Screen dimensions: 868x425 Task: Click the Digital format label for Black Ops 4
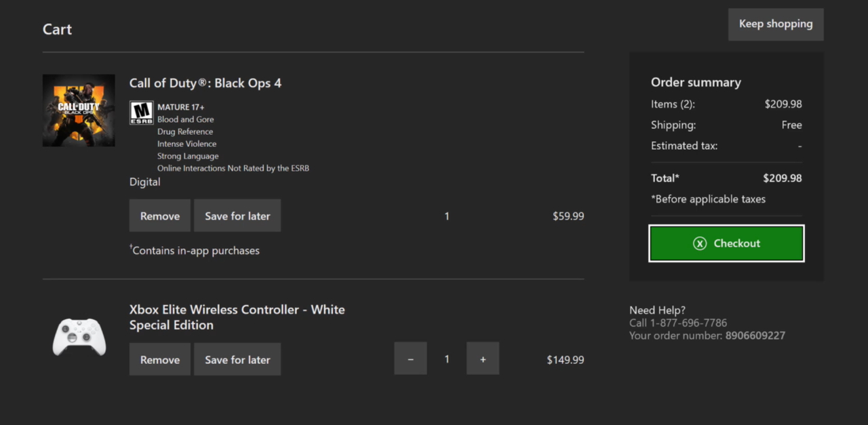144,182
